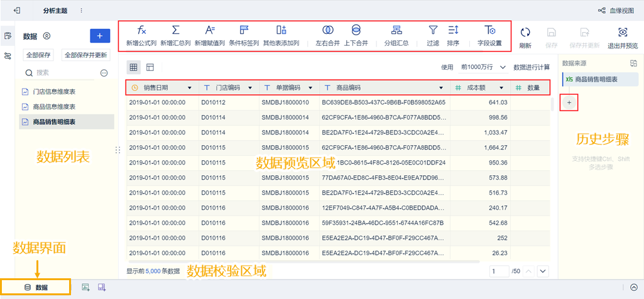The image size is (644, 299).
Task: Collapse the 数据 panel with the chevron icon
Action: click(x=47, y=36)
